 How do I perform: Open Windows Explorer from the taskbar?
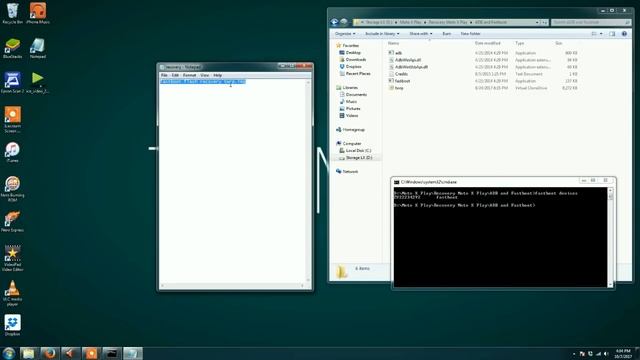28,353
